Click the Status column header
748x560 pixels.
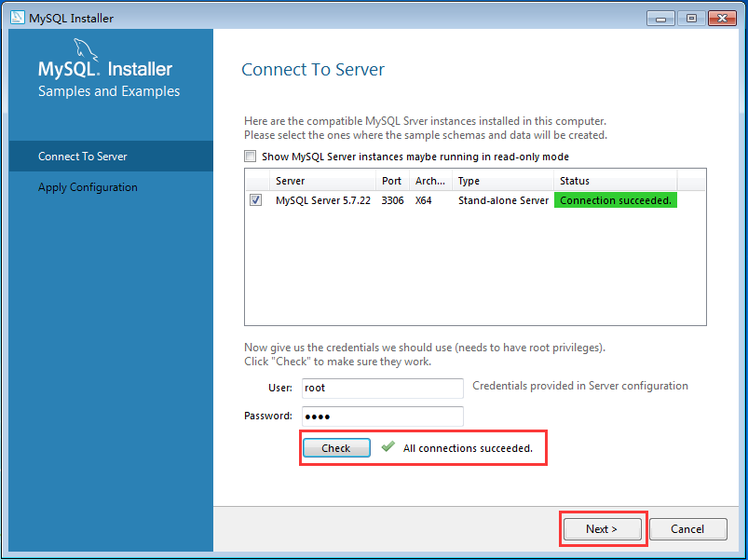tap(616, 181)
